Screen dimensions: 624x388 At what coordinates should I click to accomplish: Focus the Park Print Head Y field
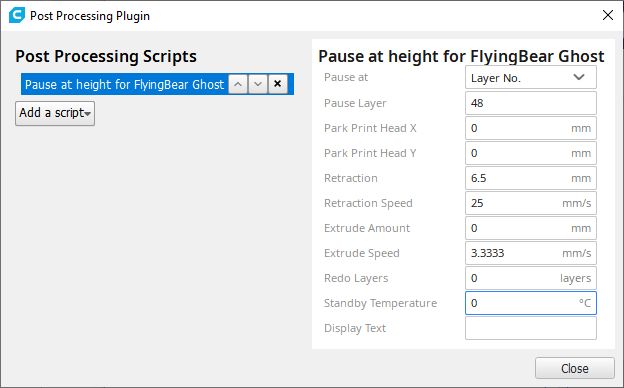click(530, 153)
